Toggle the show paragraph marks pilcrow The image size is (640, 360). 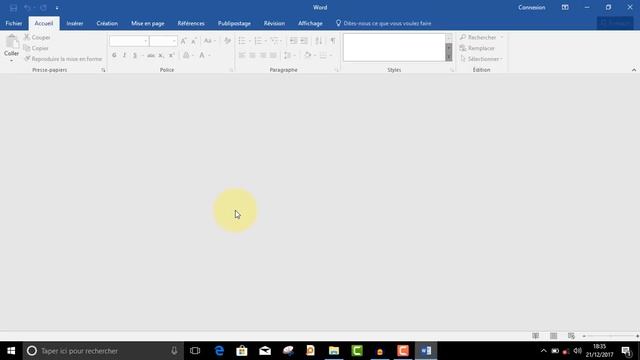(333, 41)
